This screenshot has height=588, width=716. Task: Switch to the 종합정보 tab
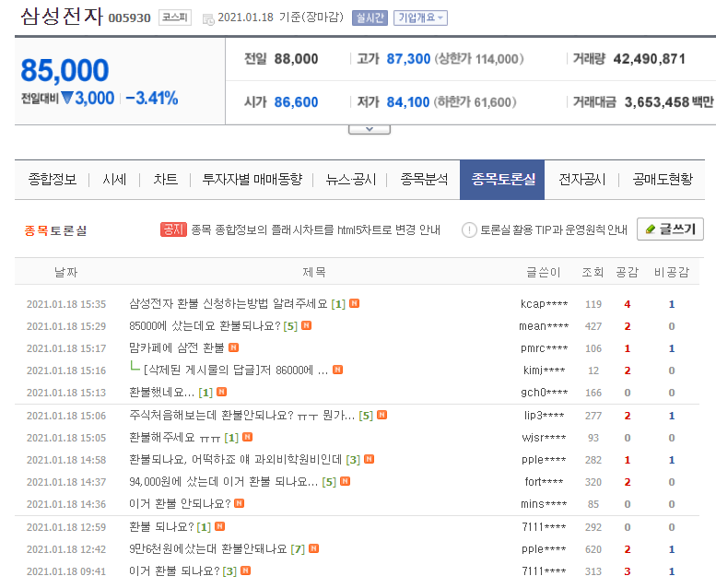click(53, 179)
